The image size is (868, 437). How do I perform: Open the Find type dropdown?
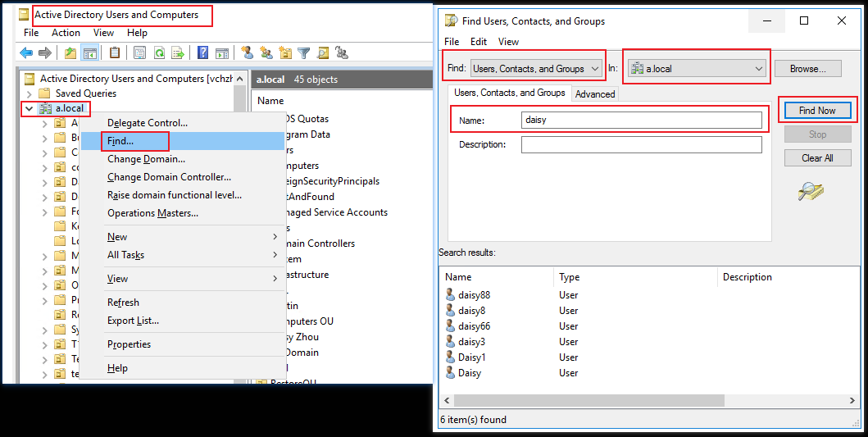pyautogui.click(x=536, y=69)
